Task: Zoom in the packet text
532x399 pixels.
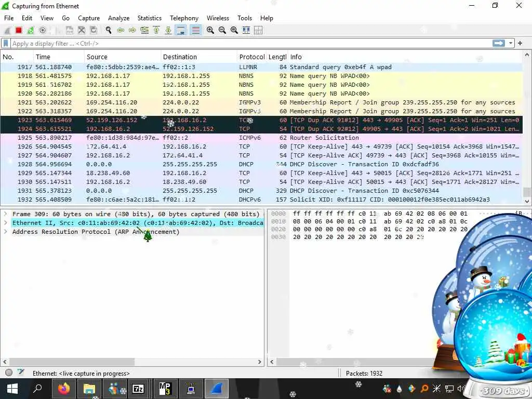Action: coord(210,30)
